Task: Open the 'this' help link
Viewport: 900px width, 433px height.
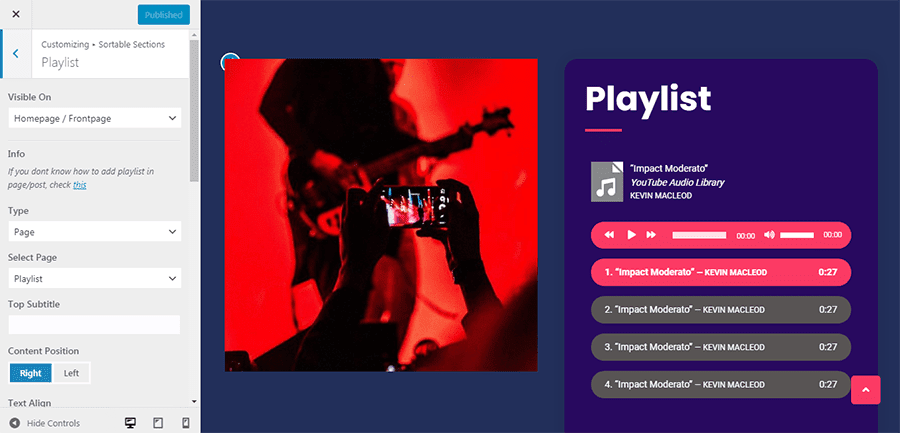Action: click(x=80, y=185)
